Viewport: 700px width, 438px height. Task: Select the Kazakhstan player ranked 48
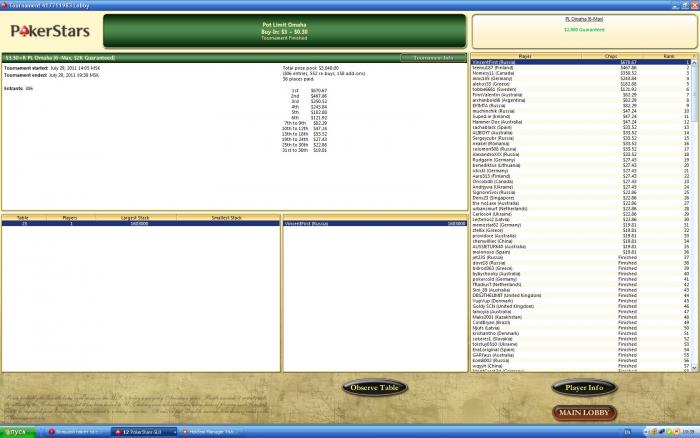pos(581,317)
